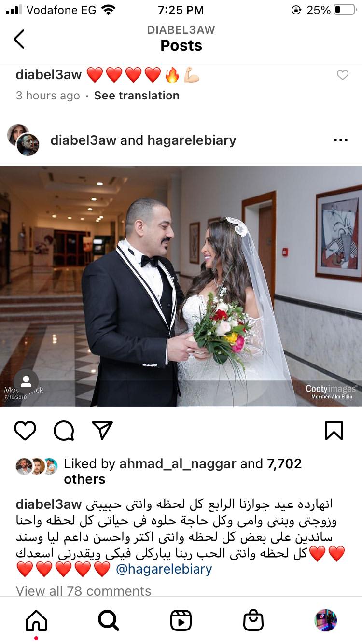Tap the wedding photo
The image size is (362, 644).
click(x=181, y=286)
